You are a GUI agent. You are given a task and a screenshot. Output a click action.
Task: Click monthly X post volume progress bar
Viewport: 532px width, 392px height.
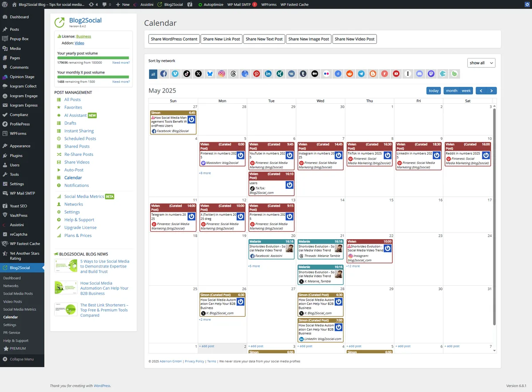pyautogui.click(x=93, y=77)
